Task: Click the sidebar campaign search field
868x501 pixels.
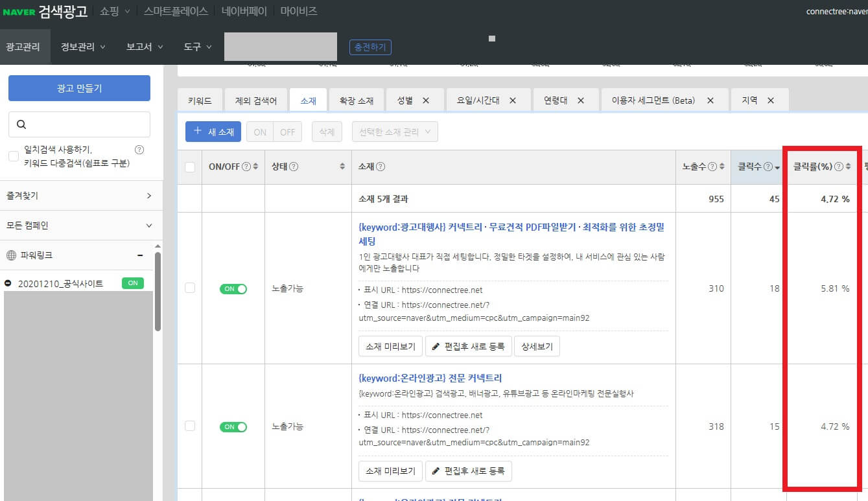Action: click(x=79, y=124)
